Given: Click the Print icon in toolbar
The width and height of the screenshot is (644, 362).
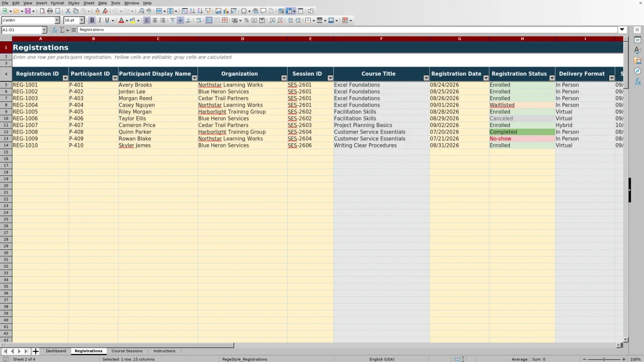Looking at the screenshot, I should click(x=50, y=11).
